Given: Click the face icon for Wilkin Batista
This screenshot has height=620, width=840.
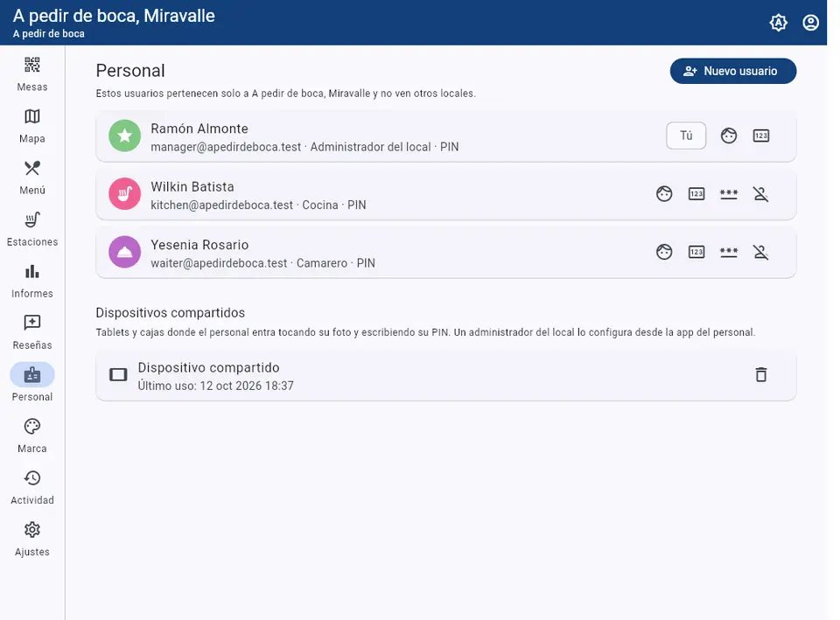Looking at the screenshot, I should pyautogui.click(x=664, y=194).
